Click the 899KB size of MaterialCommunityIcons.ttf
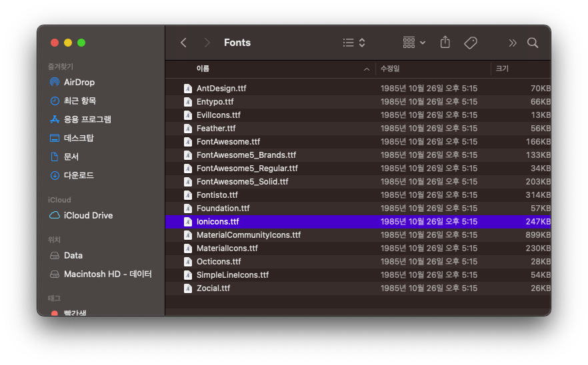The height and width of the screenshot is (365, 588). coord(538,235)
